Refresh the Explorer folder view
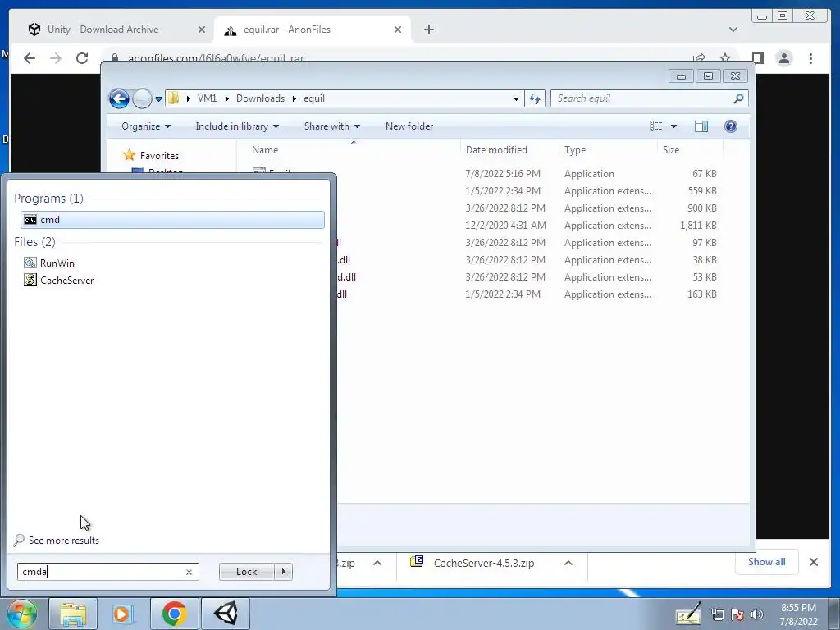Screen dimensions: 840x630 [x=535, y=98]
